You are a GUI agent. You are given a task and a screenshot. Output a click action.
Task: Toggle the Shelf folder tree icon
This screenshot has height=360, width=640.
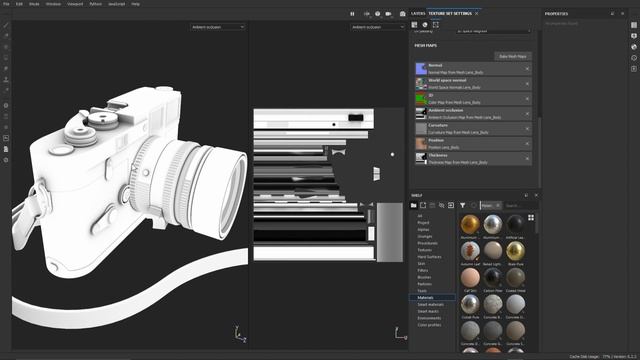pos(413,205)
